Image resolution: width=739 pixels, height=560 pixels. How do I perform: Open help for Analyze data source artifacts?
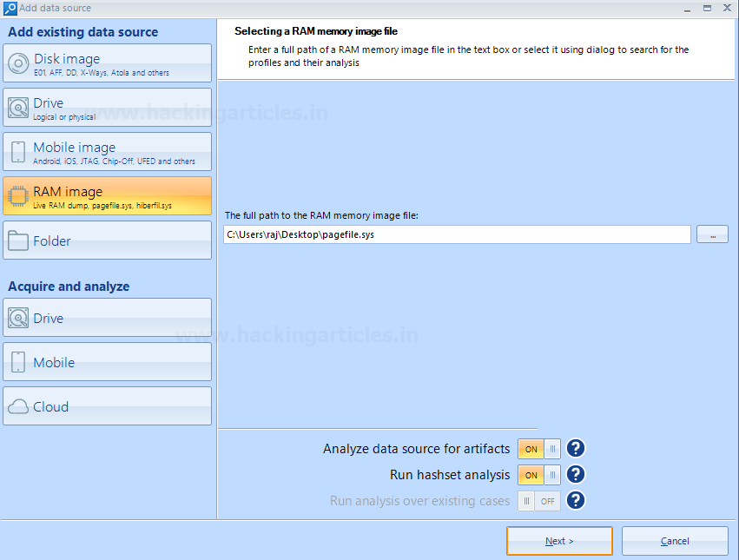click(x=576, y=449)
